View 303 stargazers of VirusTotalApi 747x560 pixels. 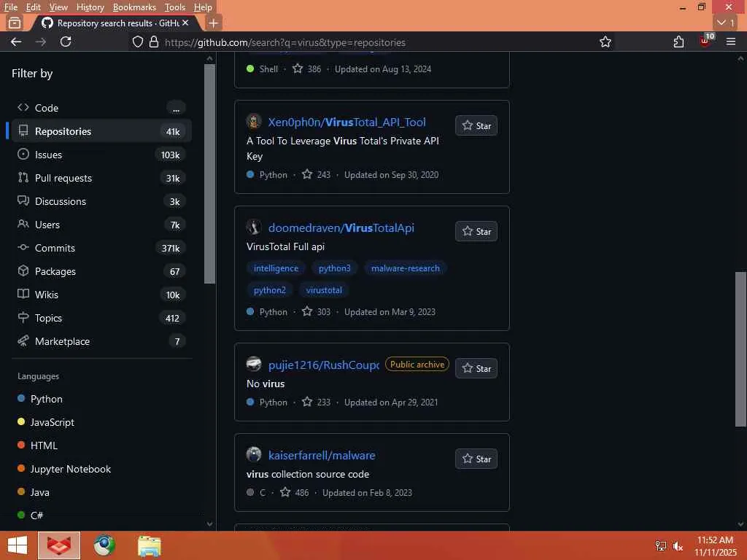coord(317,312)
